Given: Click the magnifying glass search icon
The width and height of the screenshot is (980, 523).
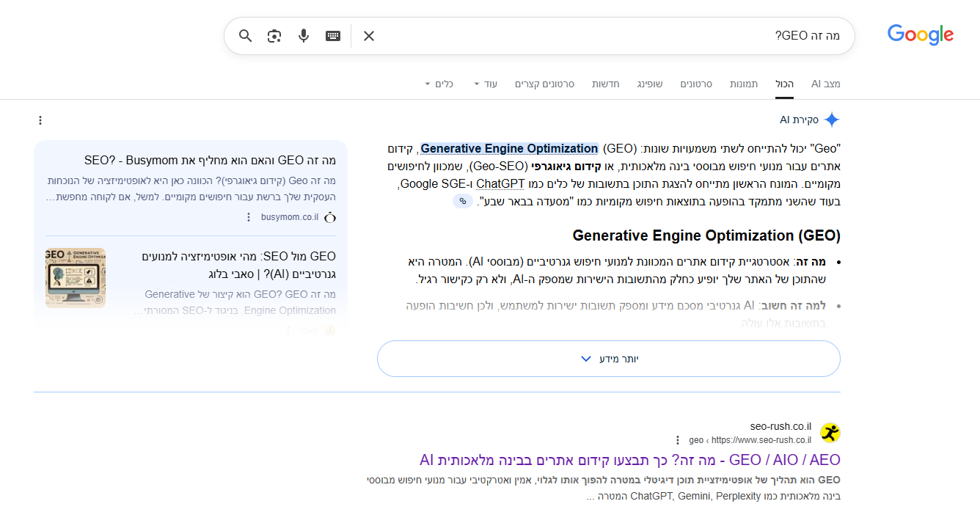Looking at the screenshot, I should tap(246, 36).
